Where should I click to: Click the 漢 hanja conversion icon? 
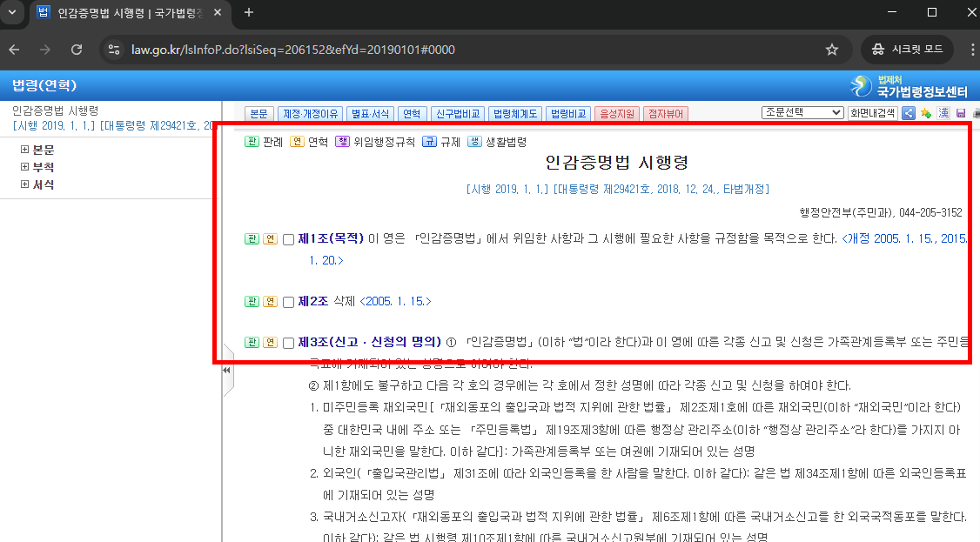click(943, 113)
